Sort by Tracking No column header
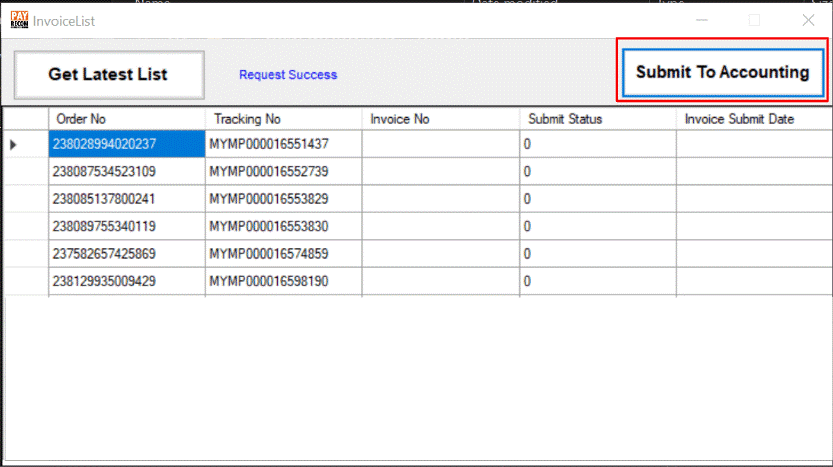Viewport: 833px width, 467px height. coord(283,119)
